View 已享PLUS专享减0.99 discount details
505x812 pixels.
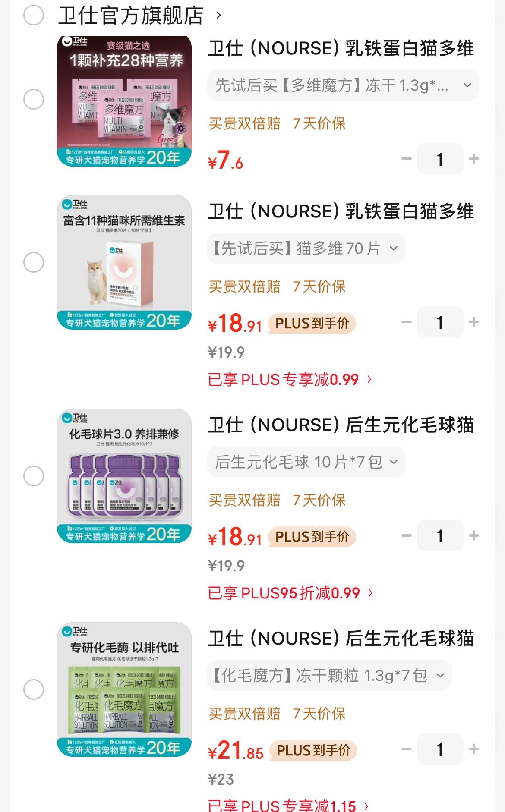(x=289, y=380)
